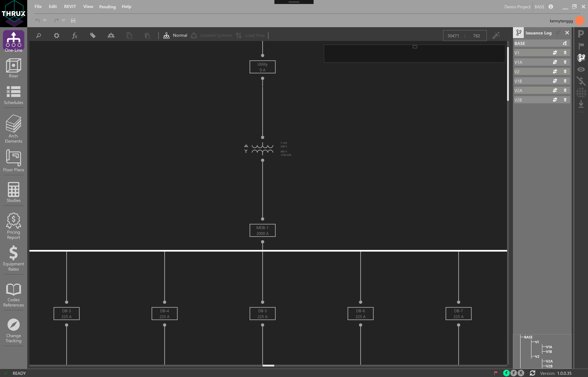Viewport: 588px width, 377px height.
Task: Expand the redo dropdown arrow
Action: [x=64, y=20]
